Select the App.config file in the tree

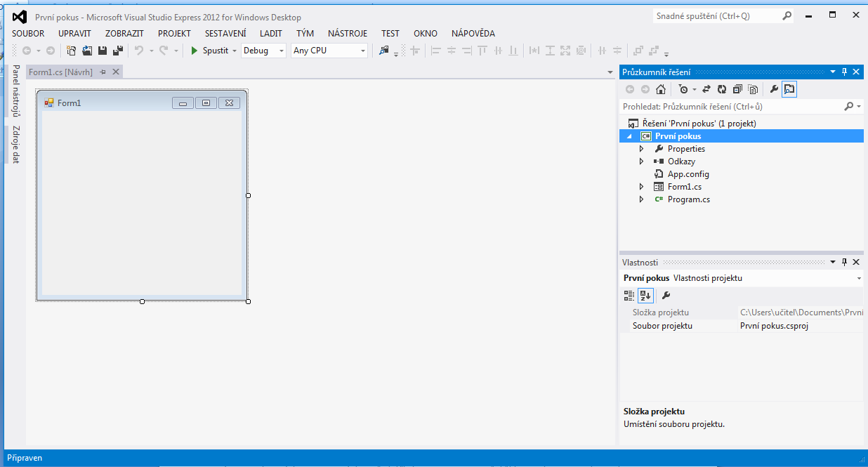point(688,174)
